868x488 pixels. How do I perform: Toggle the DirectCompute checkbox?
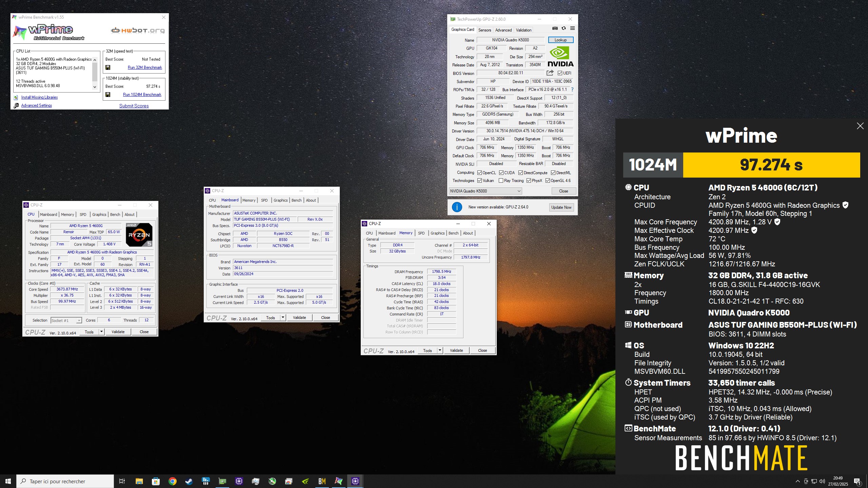(520, 173)
